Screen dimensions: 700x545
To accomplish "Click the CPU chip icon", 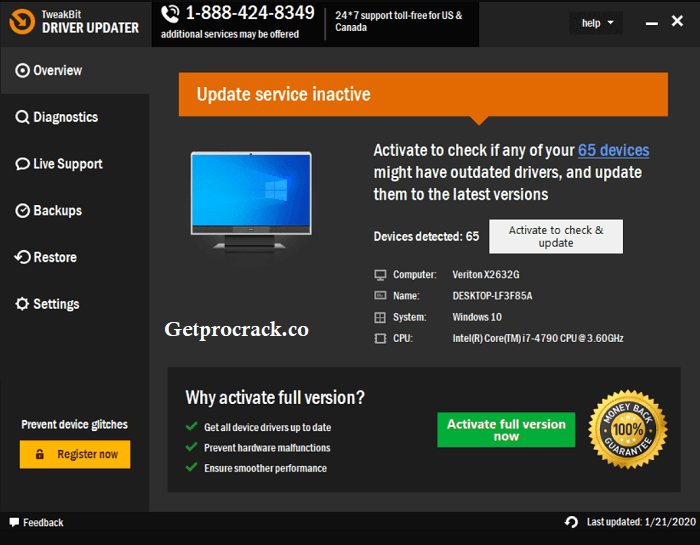I will 380,339.
